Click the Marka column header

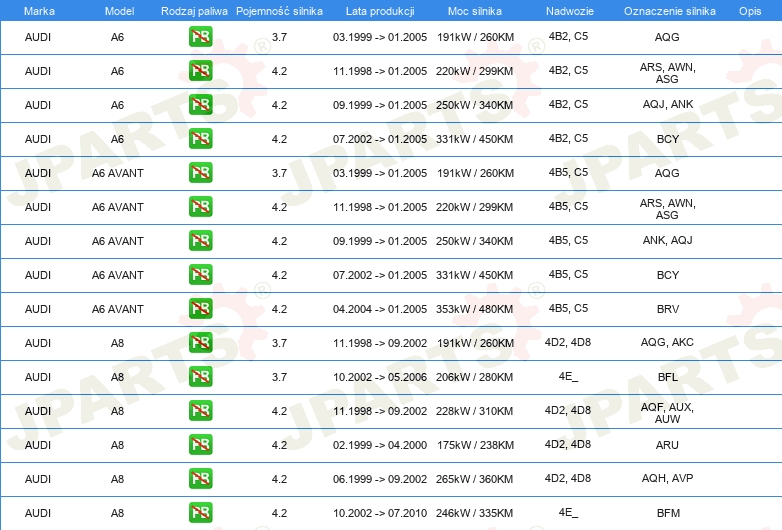[39, 11]
